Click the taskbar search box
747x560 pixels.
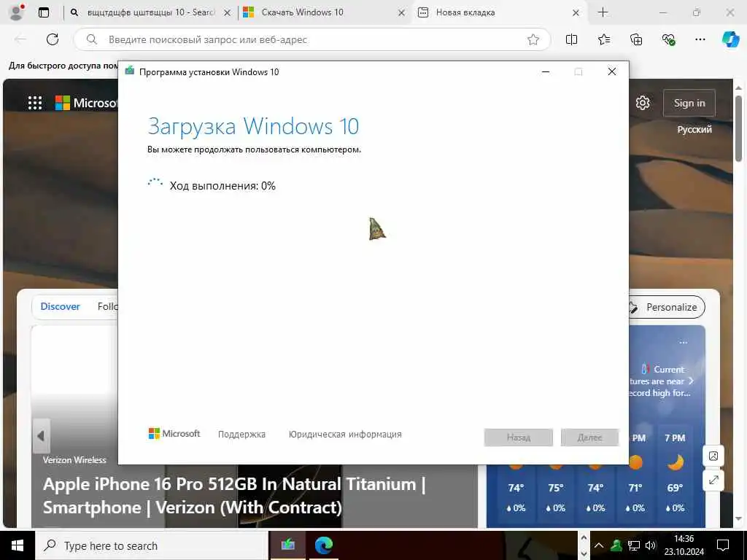[152, 545]
